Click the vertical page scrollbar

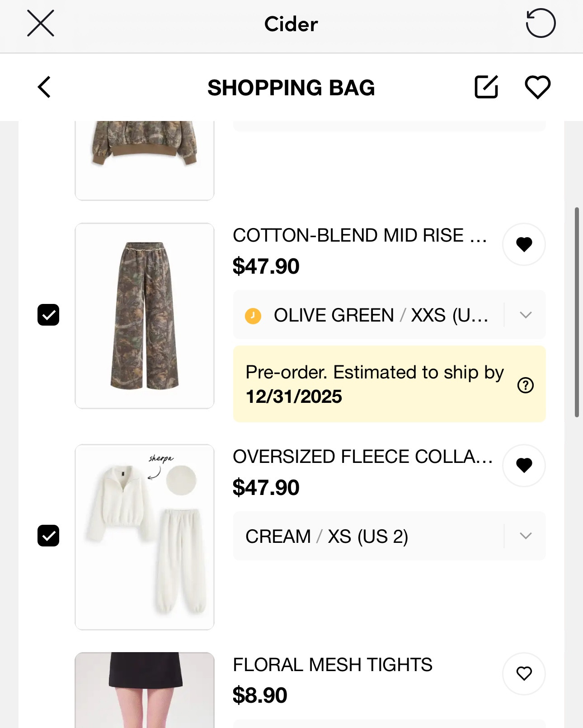pyautogui.click(x=577, y=312)
